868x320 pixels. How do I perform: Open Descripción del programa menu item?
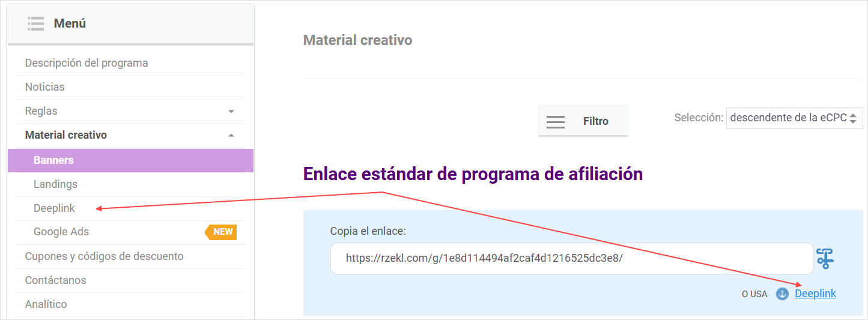tap(86, 63)
